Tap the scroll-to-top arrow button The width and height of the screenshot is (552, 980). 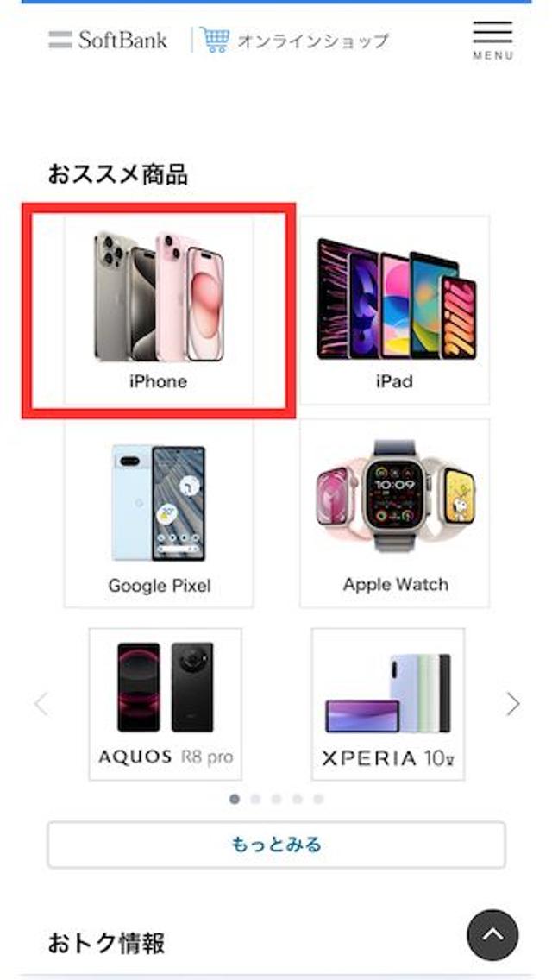[492, 935]
